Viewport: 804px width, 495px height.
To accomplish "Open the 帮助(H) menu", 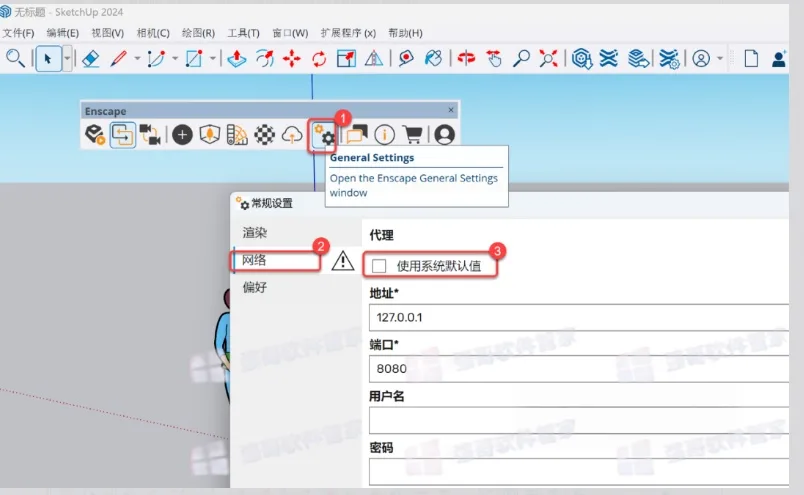I will [x=405, y=33].
